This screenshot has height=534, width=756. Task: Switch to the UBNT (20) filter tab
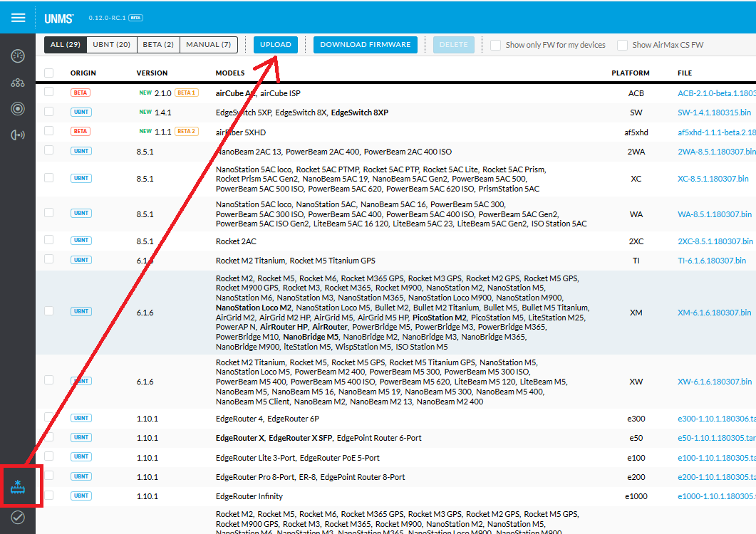click(112, 45)
